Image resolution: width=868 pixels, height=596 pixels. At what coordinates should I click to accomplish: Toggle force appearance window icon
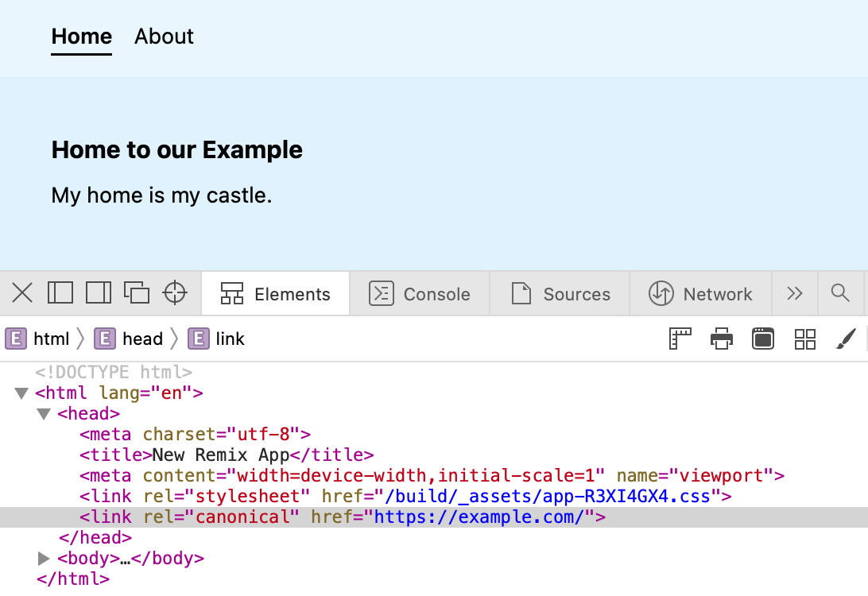(x=763, y=339)
